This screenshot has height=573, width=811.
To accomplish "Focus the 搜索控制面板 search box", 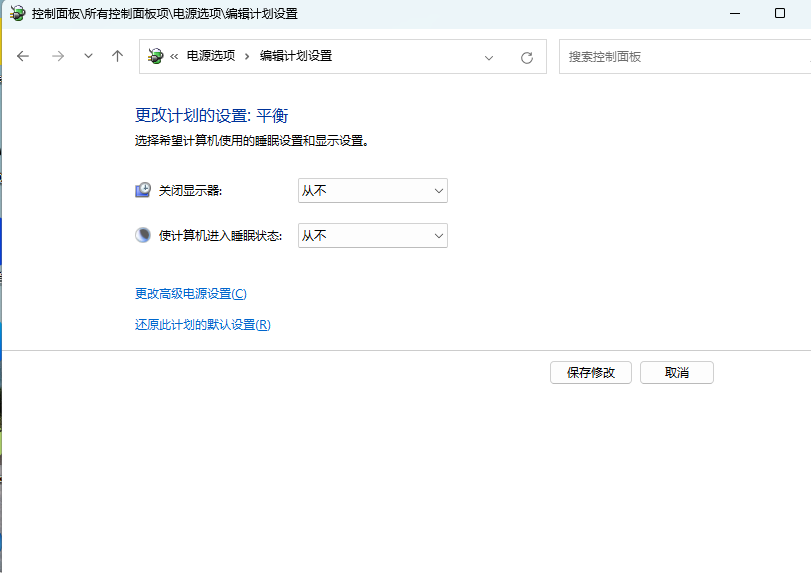I will (685, 56).
